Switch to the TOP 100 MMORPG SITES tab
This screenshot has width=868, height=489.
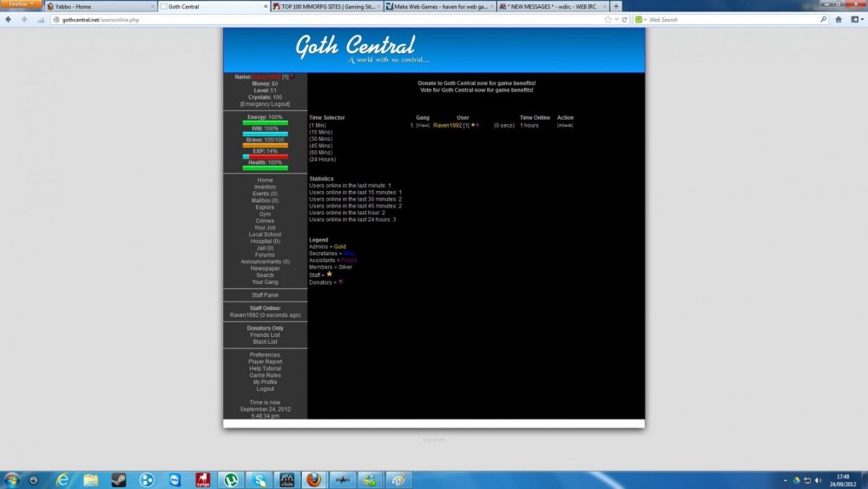click(x=325, y=6)
